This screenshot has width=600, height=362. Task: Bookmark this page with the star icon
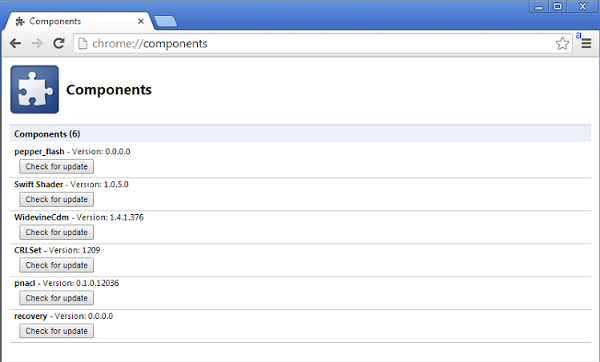point(562,44)
